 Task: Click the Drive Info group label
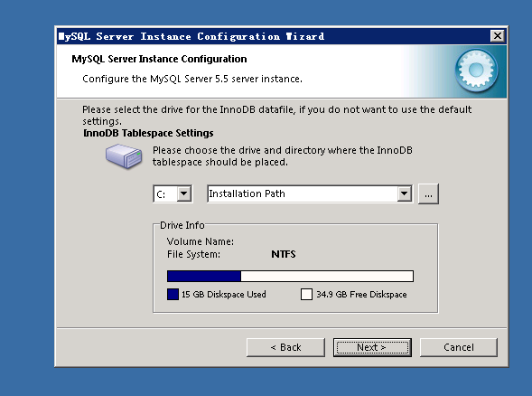point(182,225)
